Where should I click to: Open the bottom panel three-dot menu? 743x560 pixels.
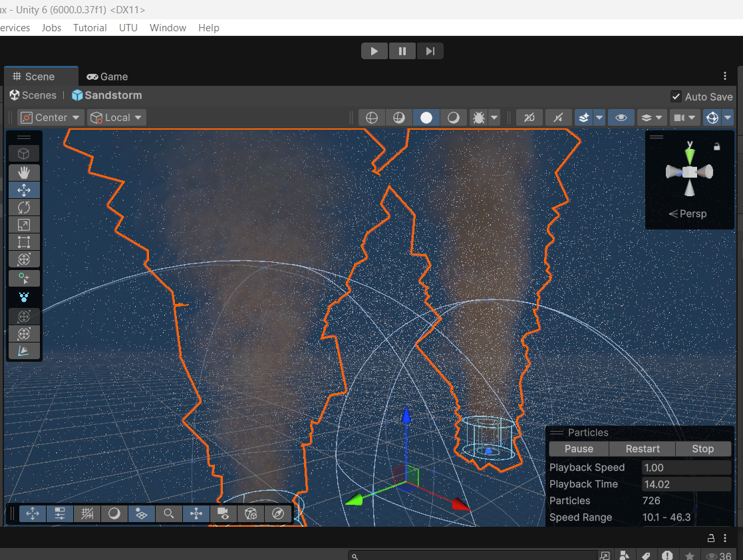pyautogui.click(x=725, y=538)
